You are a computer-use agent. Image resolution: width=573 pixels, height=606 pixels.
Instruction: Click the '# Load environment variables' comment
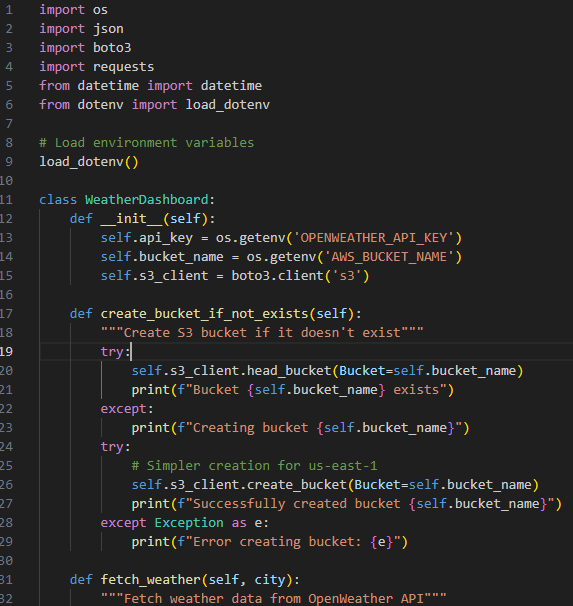[x=146, y=143]
